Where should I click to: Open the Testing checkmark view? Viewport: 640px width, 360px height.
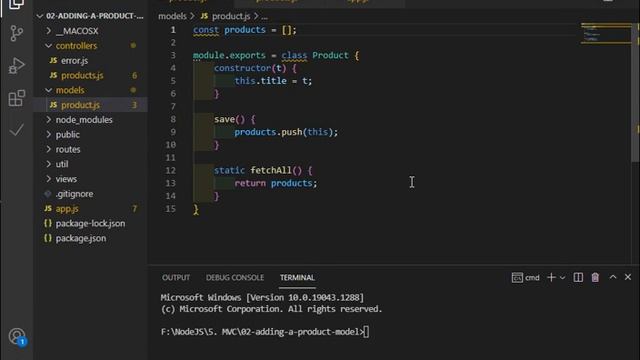coord(16,130)
